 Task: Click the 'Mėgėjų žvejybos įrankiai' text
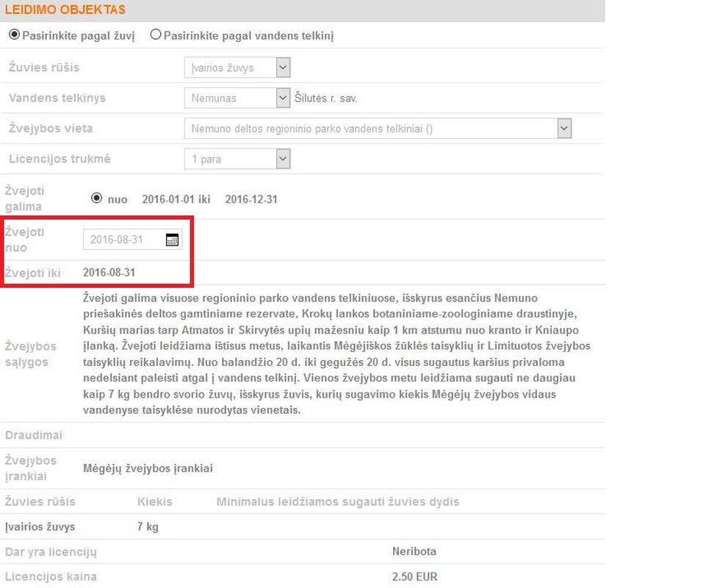coord(148,468)
